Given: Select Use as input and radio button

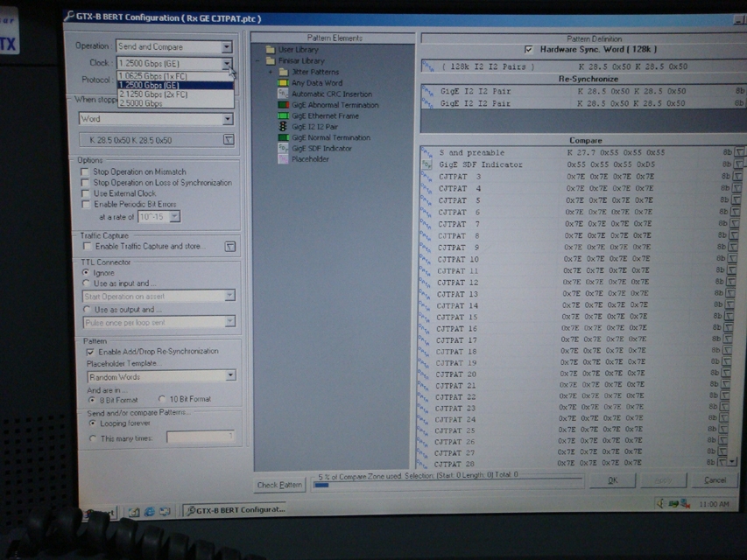Looking at the screenshot, I should point(86,283).
